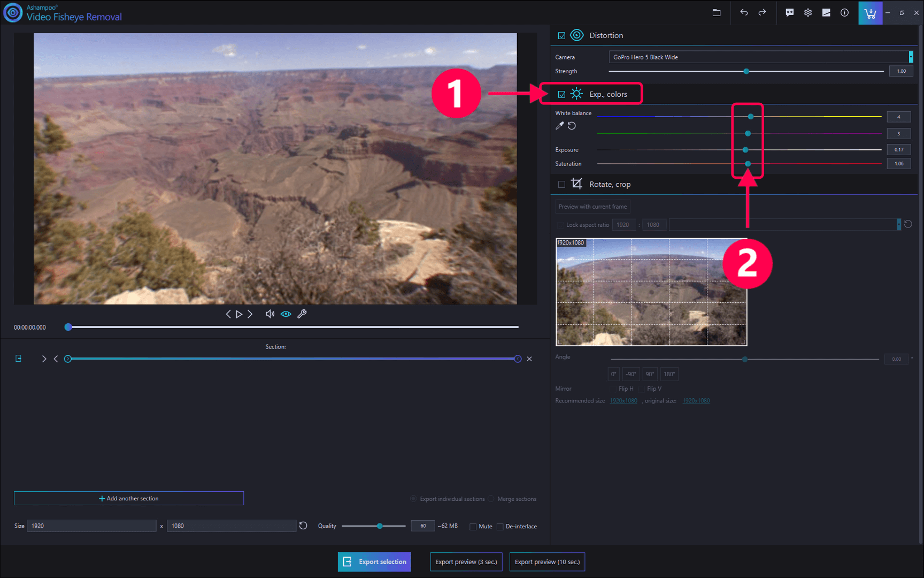Click Export selection button
The image size is (924, 578).
(x=374, y=562)
